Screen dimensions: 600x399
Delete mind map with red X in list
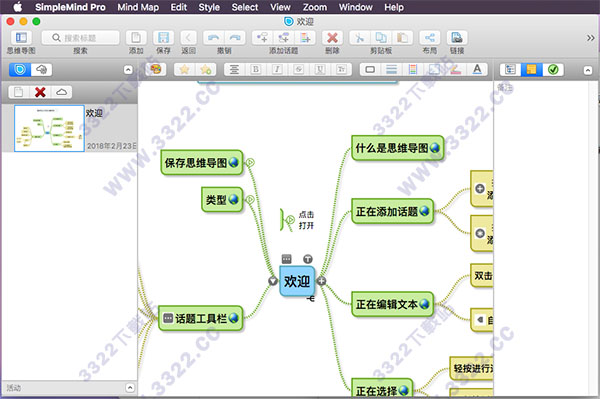point(40,92)
